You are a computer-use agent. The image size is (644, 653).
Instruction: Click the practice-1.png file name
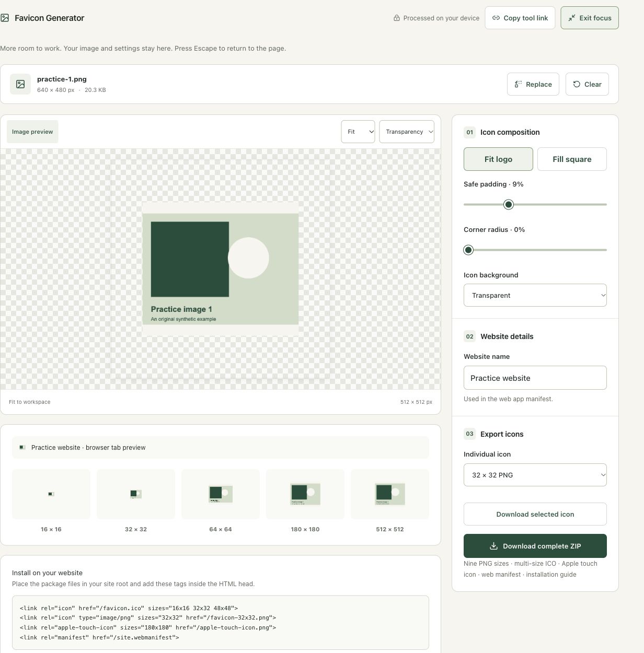62,79
